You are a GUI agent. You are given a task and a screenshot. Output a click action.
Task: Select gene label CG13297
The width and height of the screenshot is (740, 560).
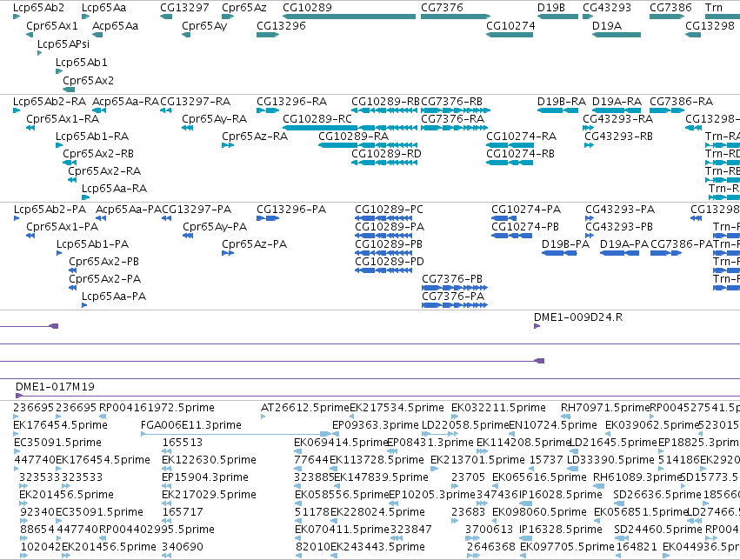(x=184, y=8)
